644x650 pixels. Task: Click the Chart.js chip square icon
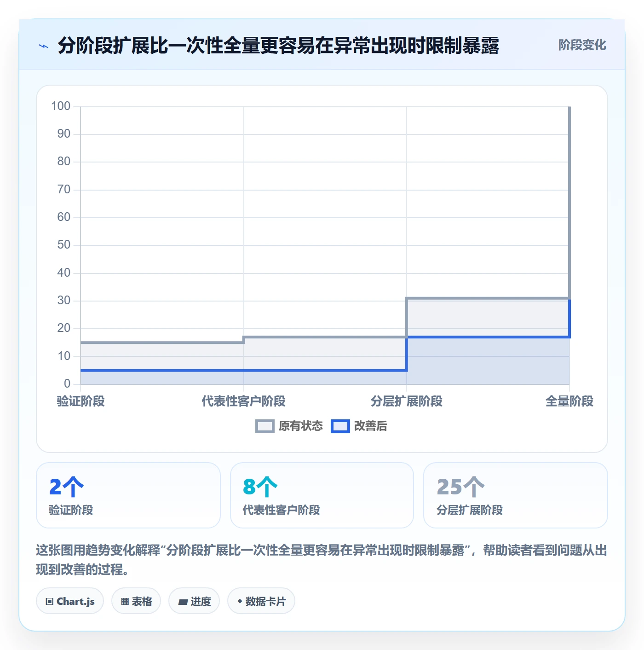(49, 602)
